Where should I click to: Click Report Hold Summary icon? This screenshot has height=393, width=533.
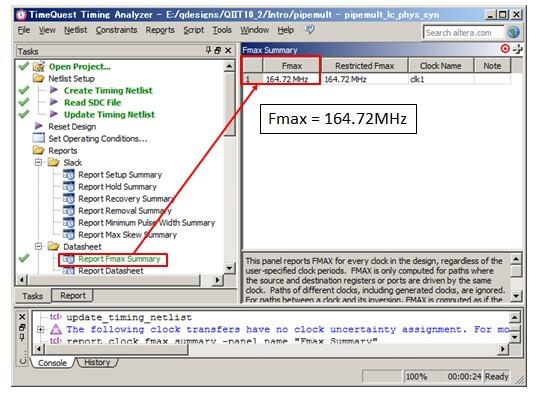68,187
